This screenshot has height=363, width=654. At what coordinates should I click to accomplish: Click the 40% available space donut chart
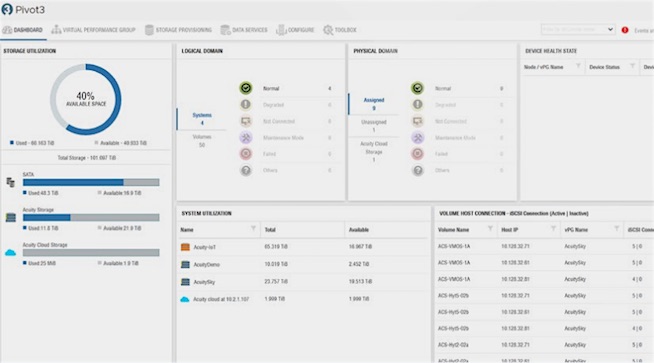(x=86, y=99)
